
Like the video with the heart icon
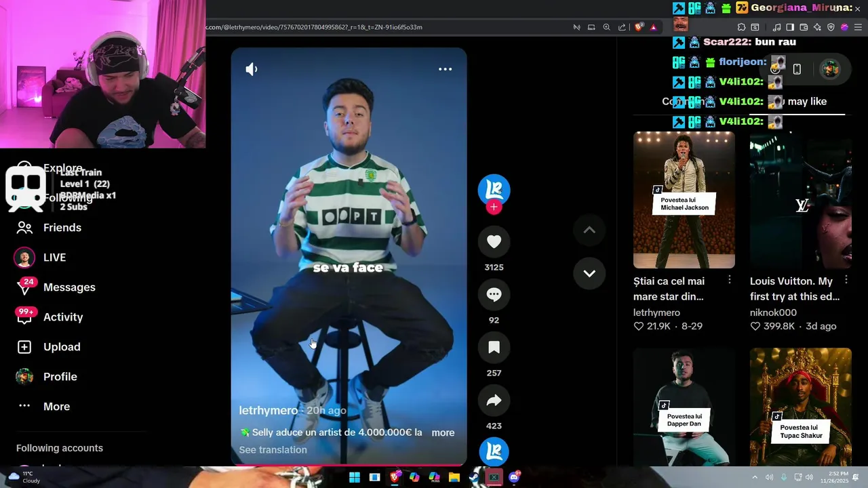(494, 241)
